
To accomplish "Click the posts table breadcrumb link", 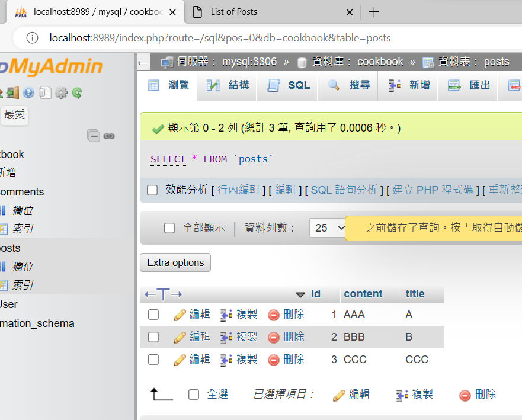I will [x=497, y=62].
